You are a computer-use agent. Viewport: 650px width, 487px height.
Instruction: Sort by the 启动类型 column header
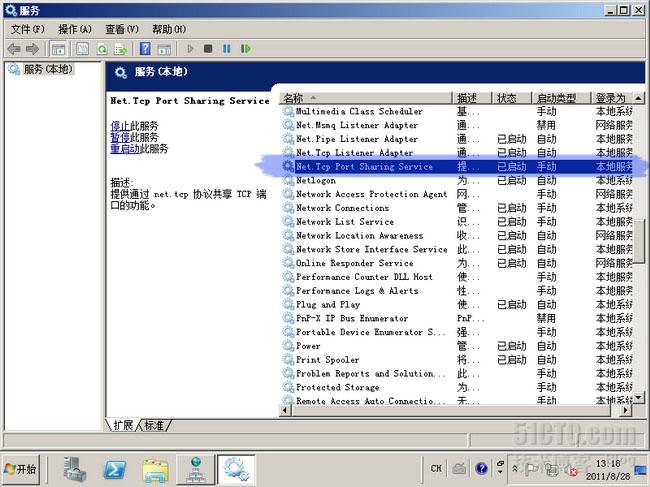(560, 98)
